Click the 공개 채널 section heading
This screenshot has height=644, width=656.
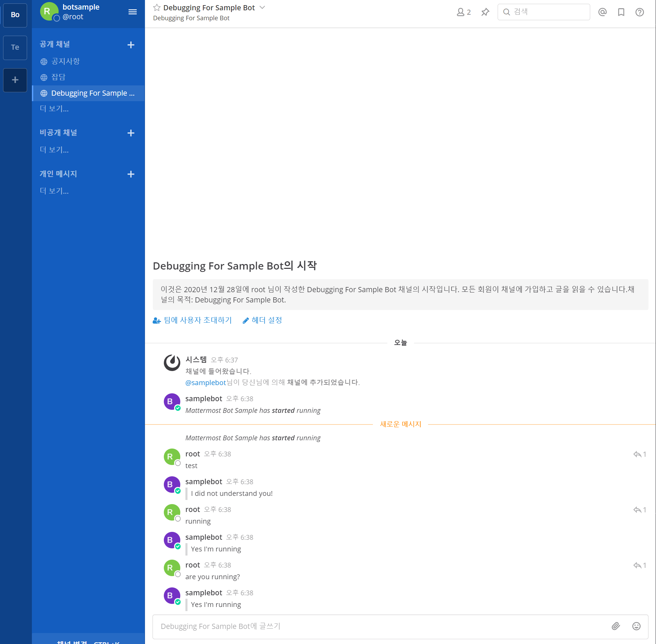(55, 44)
